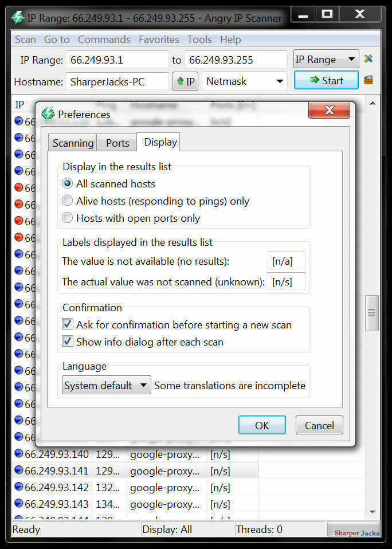Click blue status icon of 66.249.93.141
This screenshot has width=392, height=549.
[18, 470]
